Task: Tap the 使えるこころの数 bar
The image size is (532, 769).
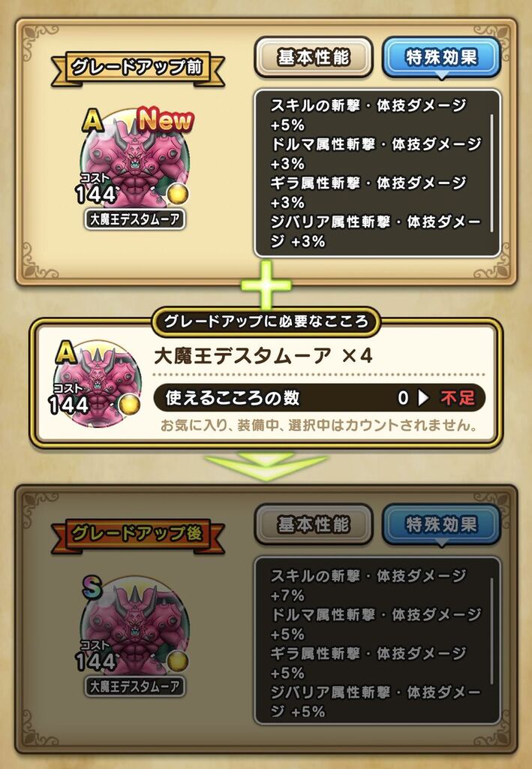Action: pyautogui.click(x=320, y=398)
